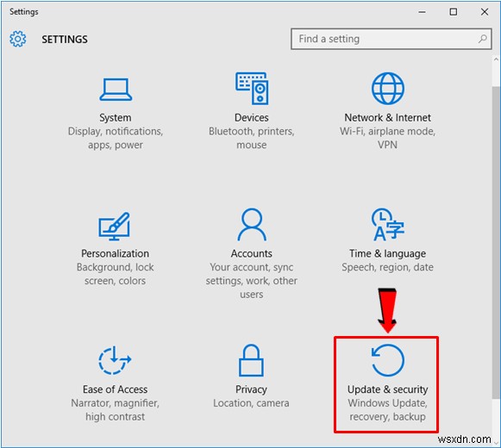Open the Personalization paintbrush icon

pyautogui.click(x=115, y=226)
